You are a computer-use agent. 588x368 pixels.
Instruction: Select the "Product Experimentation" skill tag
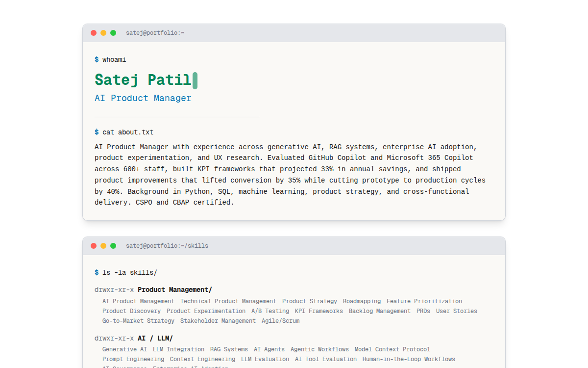coord(206,311)
